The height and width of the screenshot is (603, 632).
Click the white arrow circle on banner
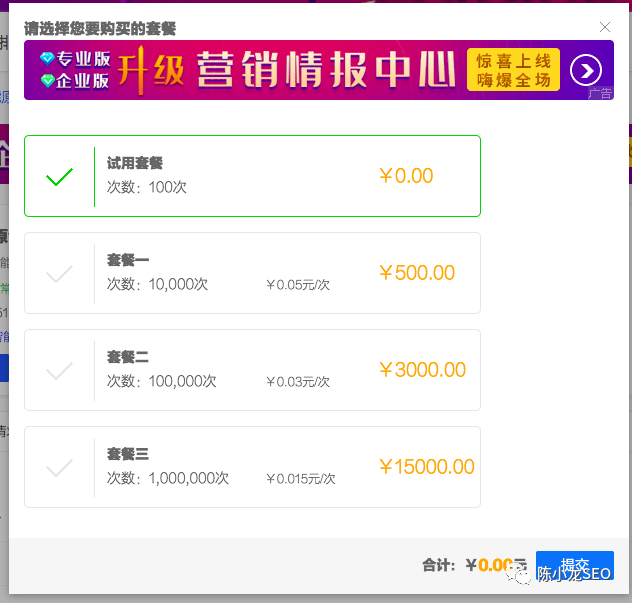pyautogui.click(x=586, y=70)
